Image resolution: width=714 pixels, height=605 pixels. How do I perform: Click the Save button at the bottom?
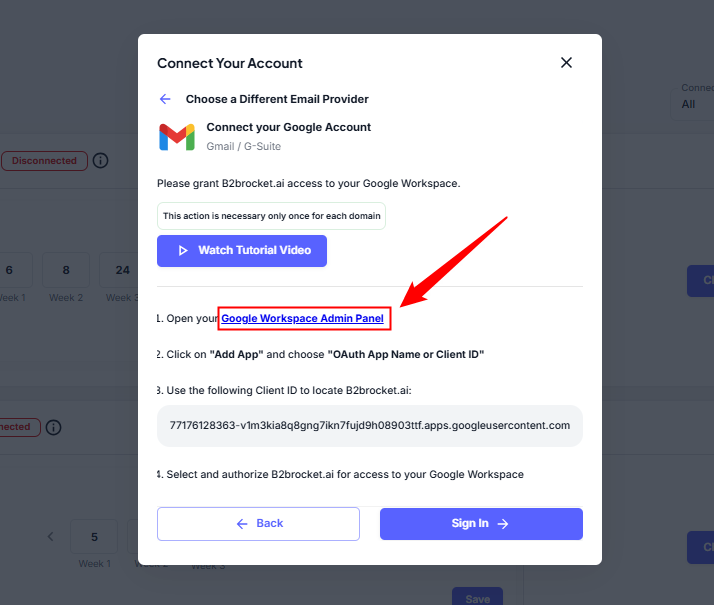pyautogui.click(x=477, y=598)
